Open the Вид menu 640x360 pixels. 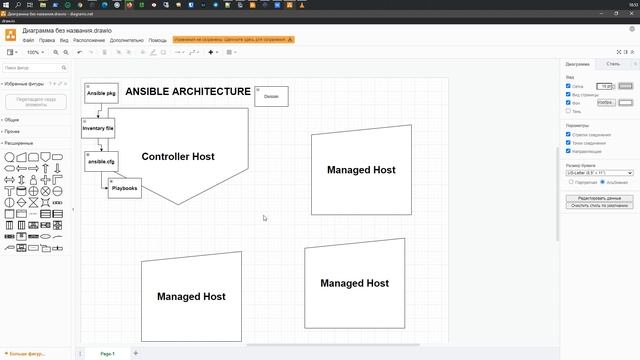[x=64, y=40]
